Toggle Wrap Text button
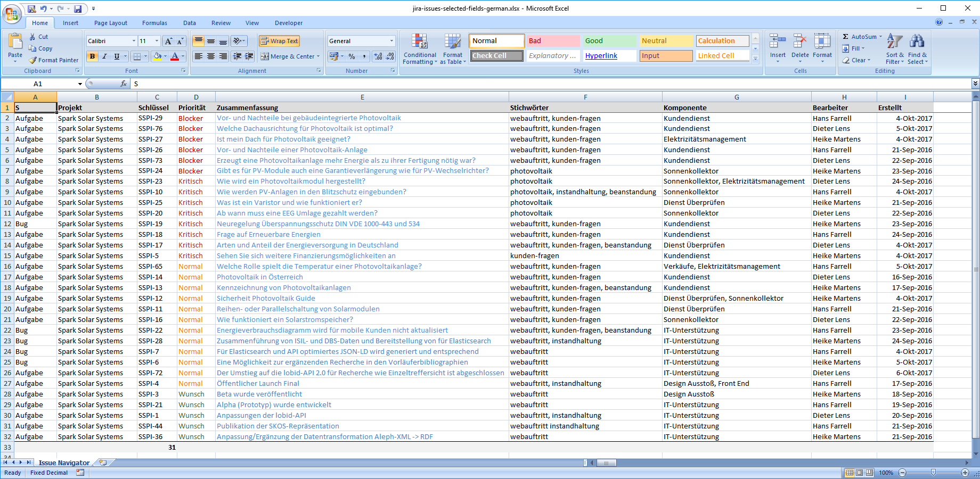This screenshot has width=980, height=479. [x=279, y=41]
